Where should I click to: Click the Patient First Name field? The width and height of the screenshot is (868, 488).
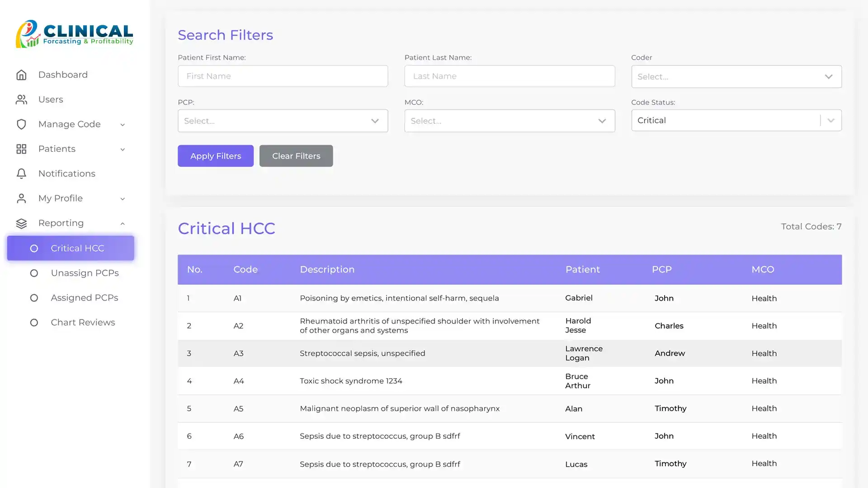pyautogui.click(x=283, y=76)
